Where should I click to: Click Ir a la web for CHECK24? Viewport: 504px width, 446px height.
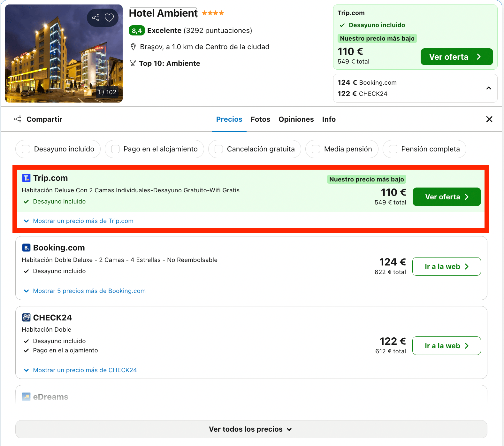(447, 346)
